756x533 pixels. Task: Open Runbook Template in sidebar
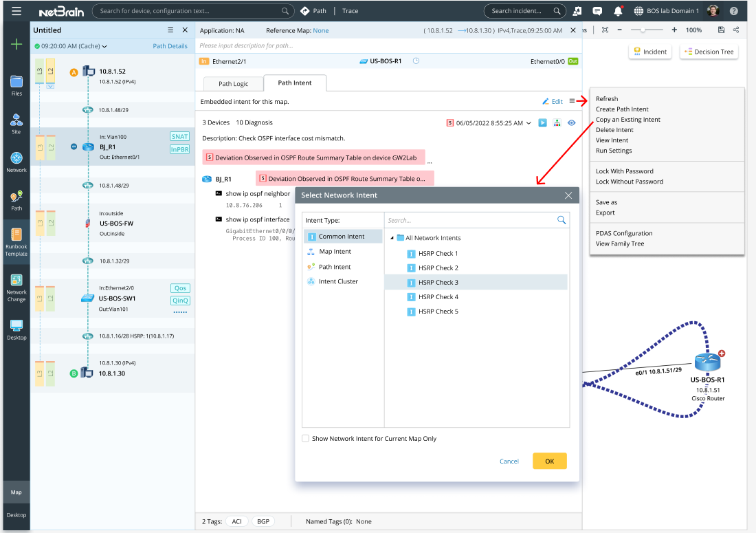click(16, 242)
